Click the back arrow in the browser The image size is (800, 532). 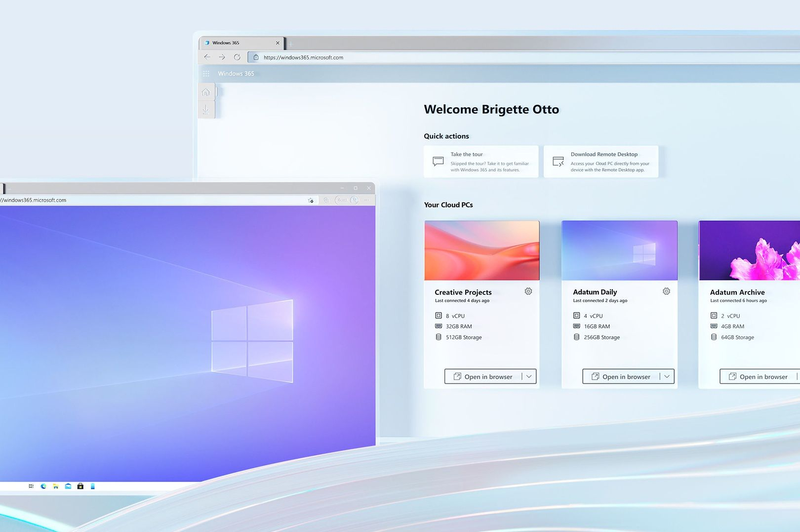tap(207, 57)
